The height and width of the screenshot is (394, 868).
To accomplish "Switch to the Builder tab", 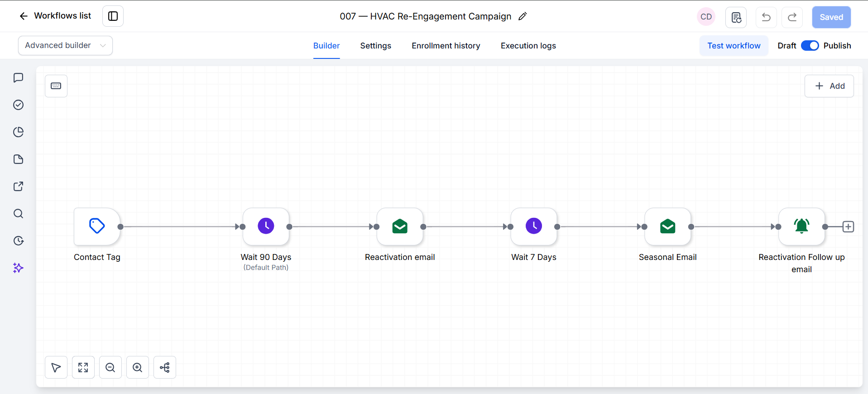I will (326, 46).
